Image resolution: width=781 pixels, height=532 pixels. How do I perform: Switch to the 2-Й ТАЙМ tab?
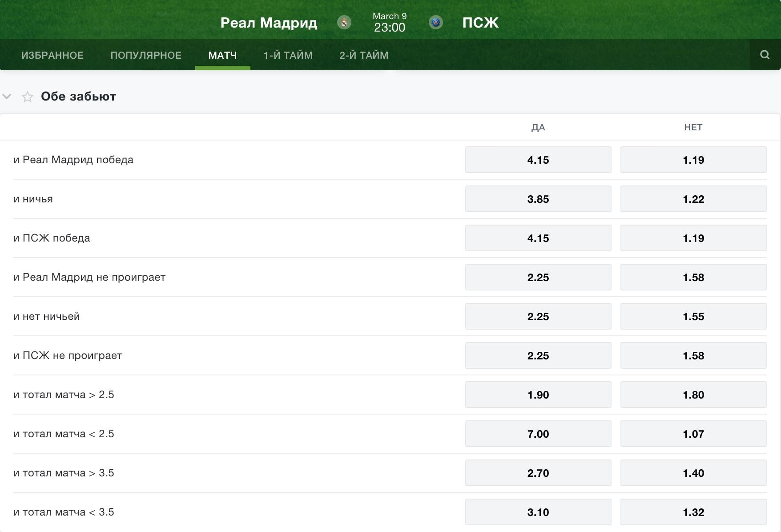click(364, 55)
